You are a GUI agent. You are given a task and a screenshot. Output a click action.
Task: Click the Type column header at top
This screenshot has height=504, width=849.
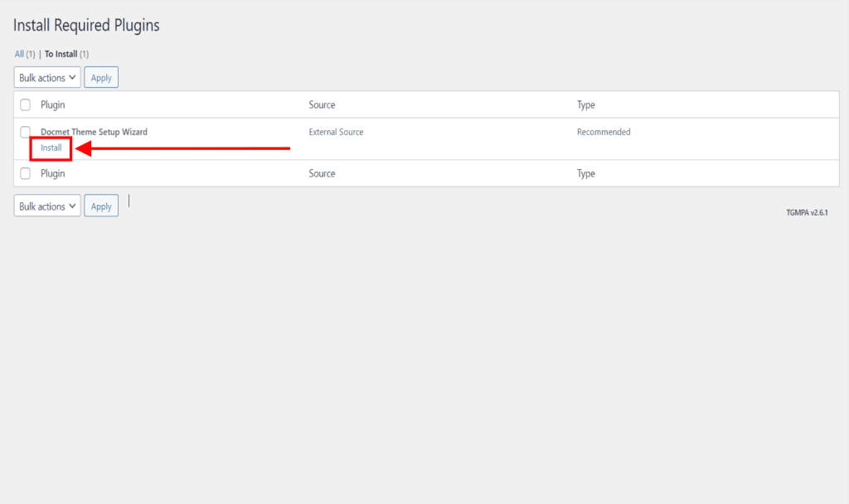coord(586,105)
